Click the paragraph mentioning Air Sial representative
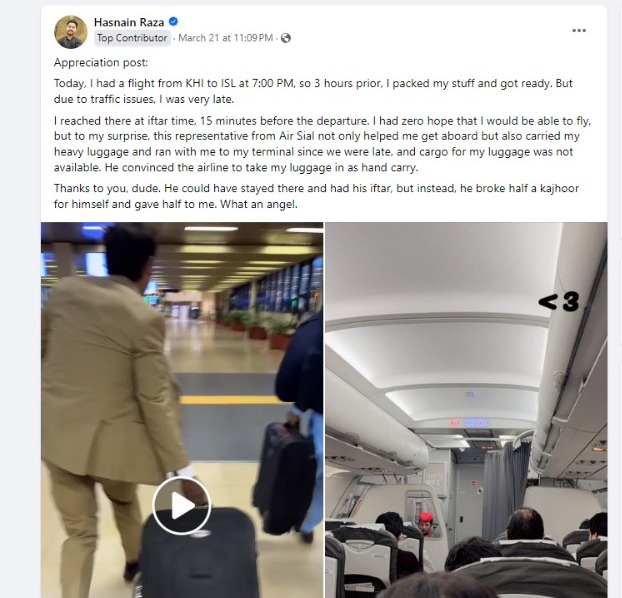 (322, 144)
